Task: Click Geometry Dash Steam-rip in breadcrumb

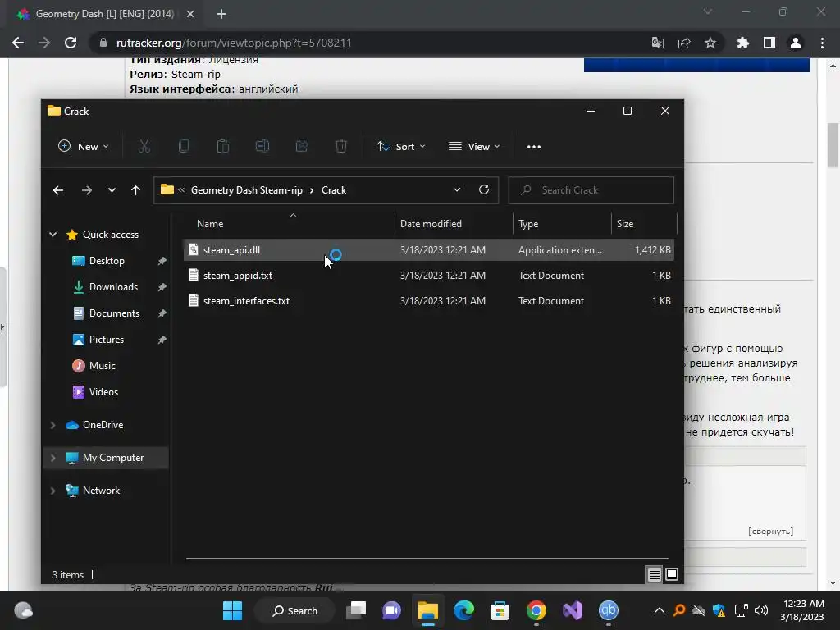Action: click(246, 190)
